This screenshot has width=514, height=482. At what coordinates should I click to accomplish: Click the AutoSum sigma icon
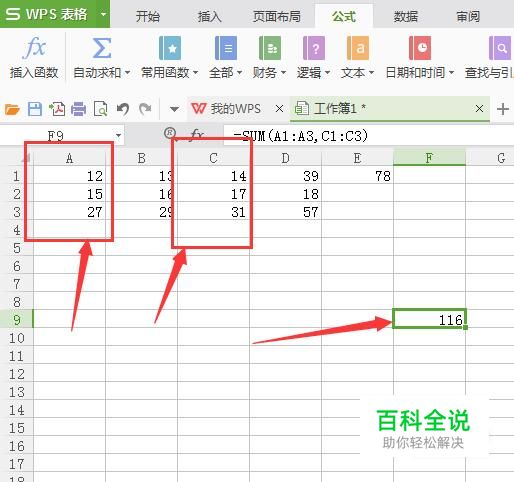tap(101, 48)
